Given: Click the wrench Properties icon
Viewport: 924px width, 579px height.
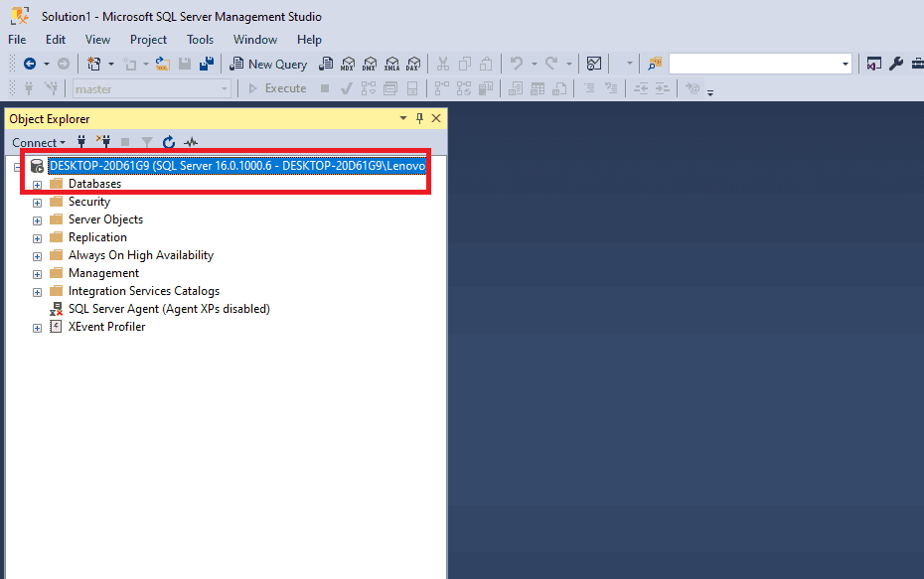Looking at the screenshot, I should (x=895, y=64).
